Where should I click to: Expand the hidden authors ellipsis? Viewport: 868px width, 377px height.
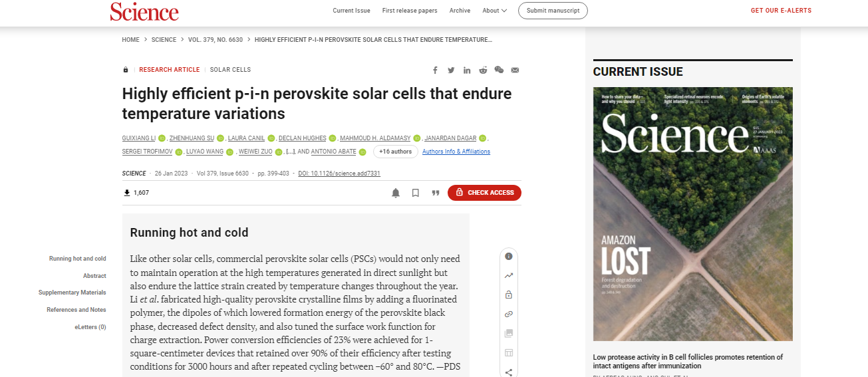tap(290, 152)
